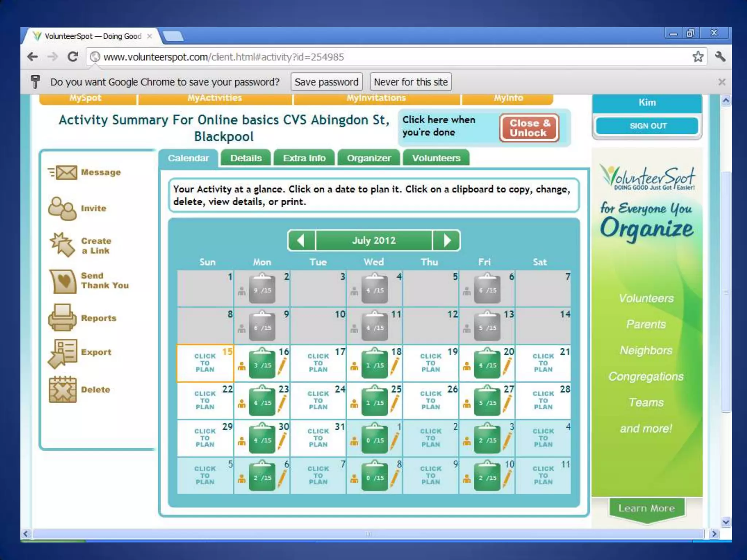Open the green clipboard on July 16
The height and width of the screenshot is (560, 747).
pos(262,364)
